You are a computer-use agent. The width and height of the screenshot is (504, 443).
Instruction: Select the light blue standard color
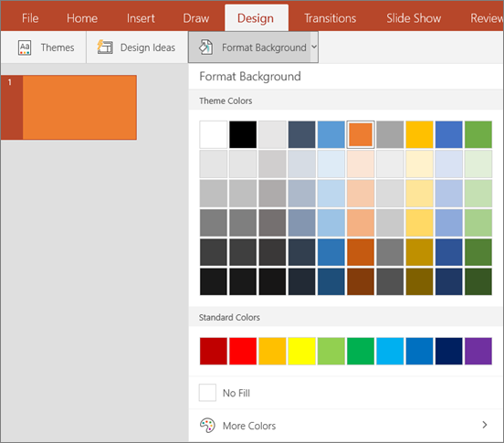[x=390, y=351]
